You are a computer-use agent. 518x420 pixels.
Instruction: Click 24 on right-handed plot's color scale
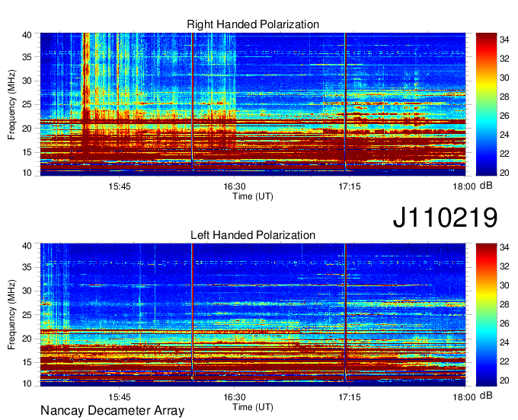point(504,135)
